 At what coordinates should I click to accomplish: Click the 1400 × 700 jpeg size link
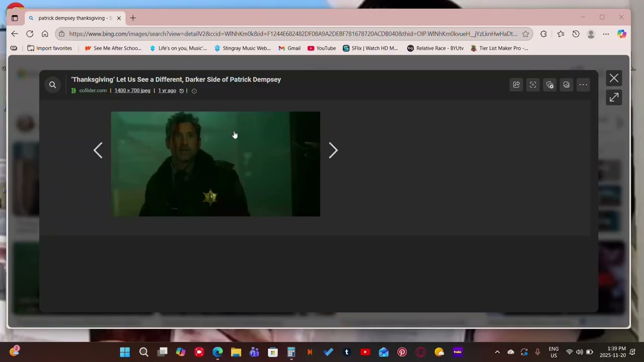click(132, 90)
